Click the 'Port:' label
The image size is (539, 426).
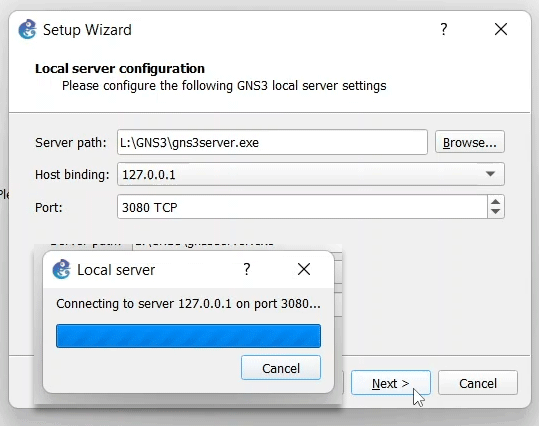click(x=49, y=207)
